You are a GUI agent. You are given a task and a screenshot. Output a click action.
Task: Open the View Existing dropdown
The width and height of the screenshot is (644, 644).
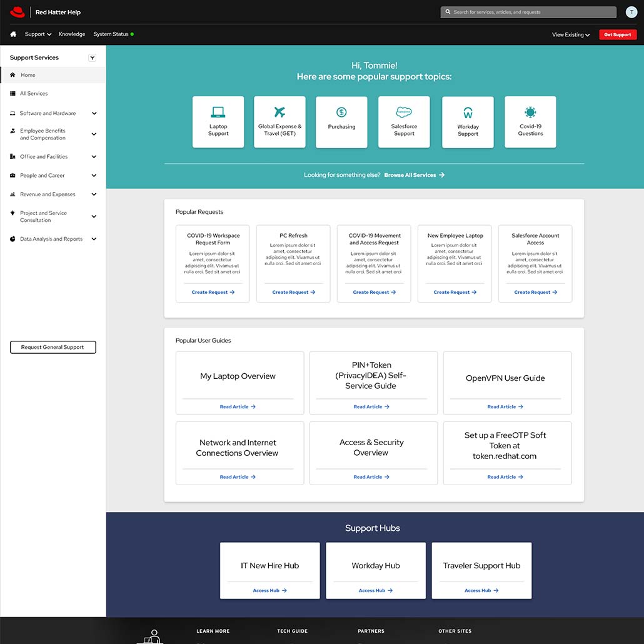[570, 34]
